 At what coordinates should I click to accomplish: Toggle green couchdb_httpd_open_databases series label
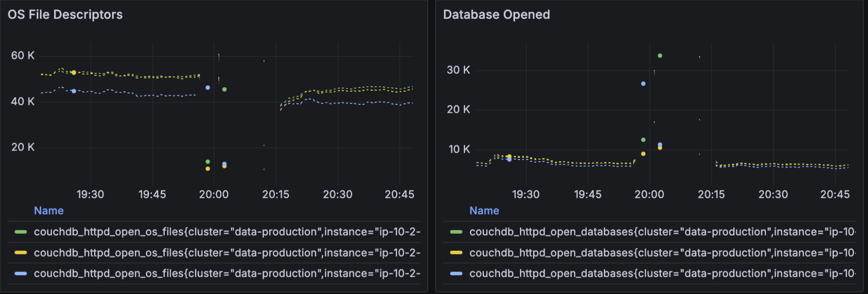[x=663, y=232]
